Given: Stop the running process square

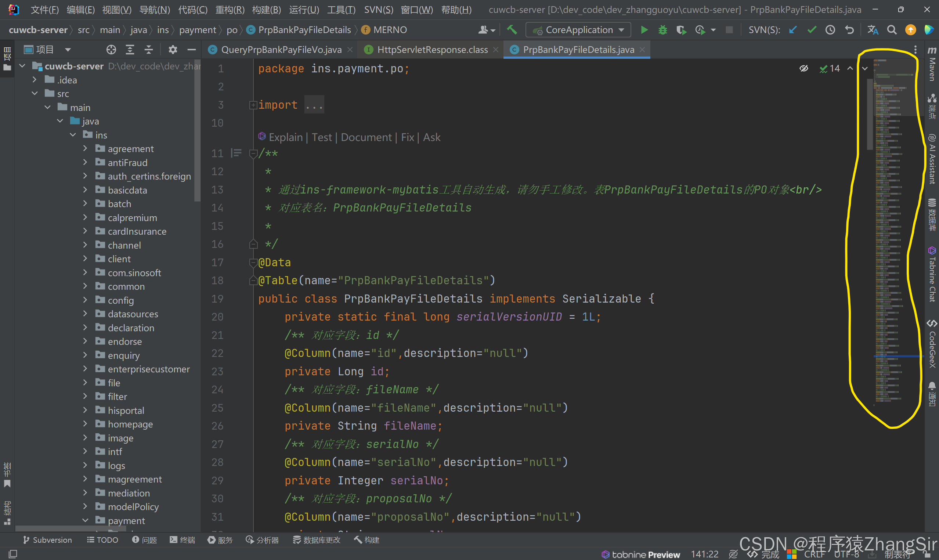Looking at the screenshot, I should (729, 30).
